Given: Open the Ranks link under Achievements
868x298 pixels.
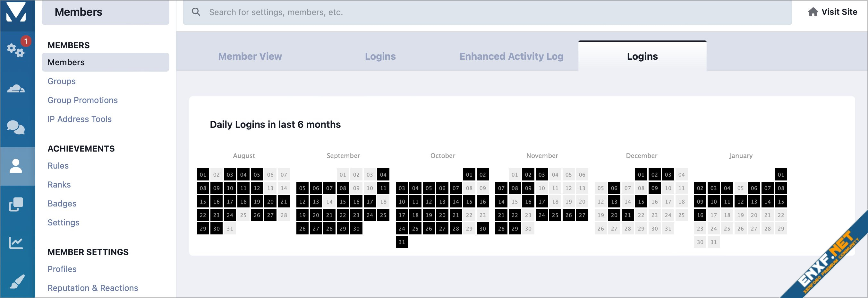Looking at the screenshot, I should click(59, 185).
